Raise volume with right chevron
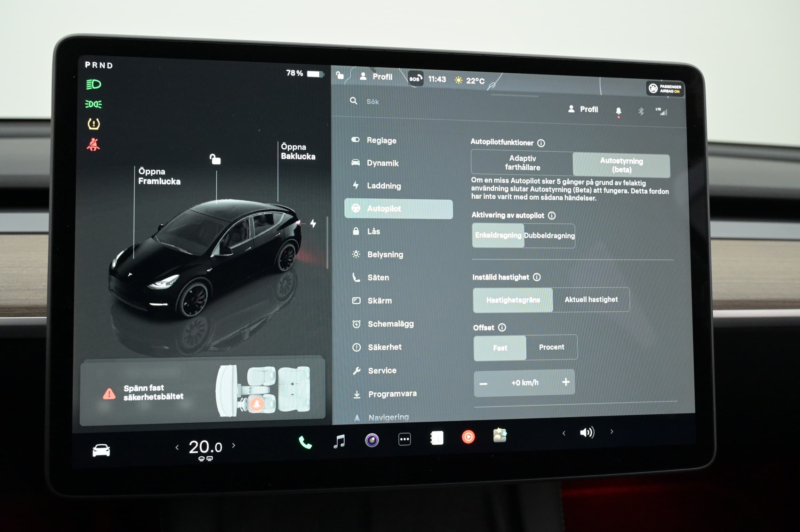 [612, 432]
